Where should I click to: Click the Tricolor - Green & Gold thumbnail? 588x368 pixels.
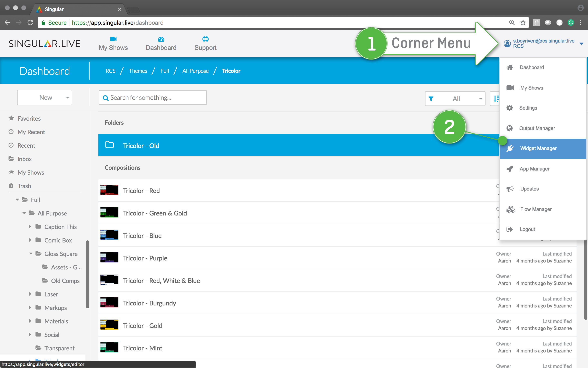[109, 212]
